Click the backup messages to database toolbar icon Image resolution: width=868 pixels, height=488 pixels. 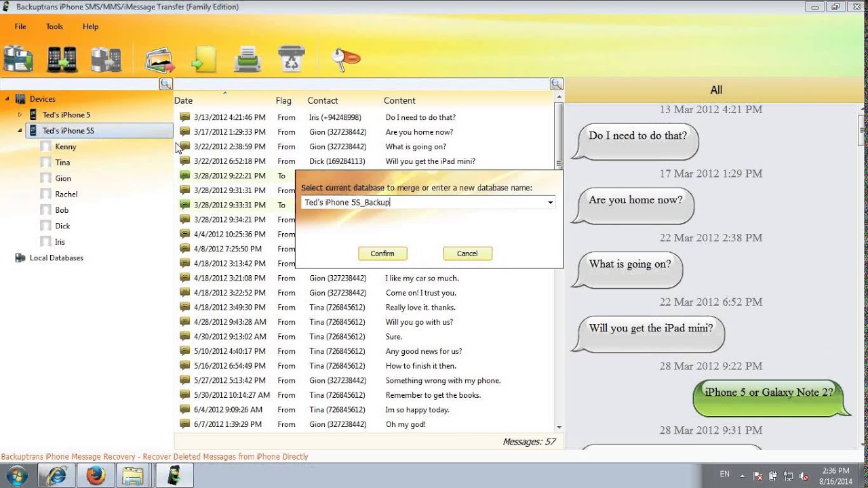pyautogui.click(x=18, y=59)
